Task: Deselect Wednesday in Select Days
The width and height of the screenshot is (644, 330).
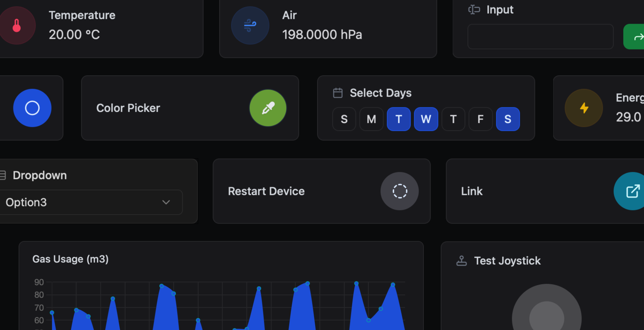Action: (x=426, y=119)
